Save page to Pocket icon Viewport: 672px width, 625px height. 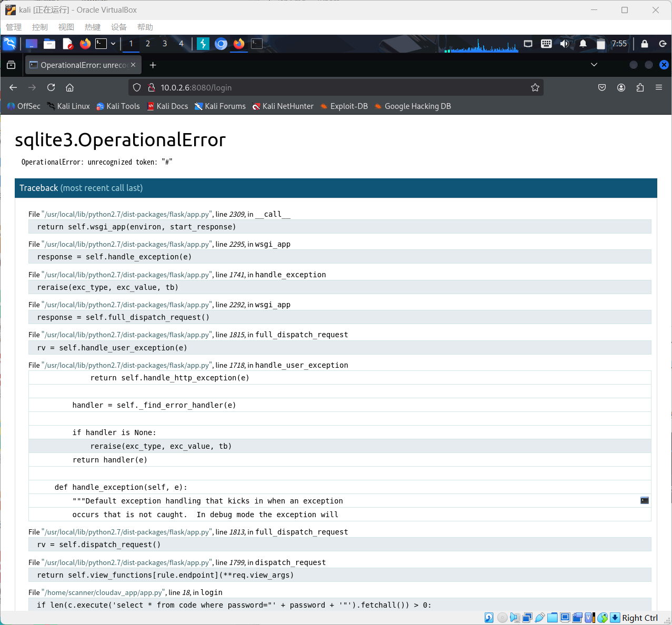click(x=602, y=87)
